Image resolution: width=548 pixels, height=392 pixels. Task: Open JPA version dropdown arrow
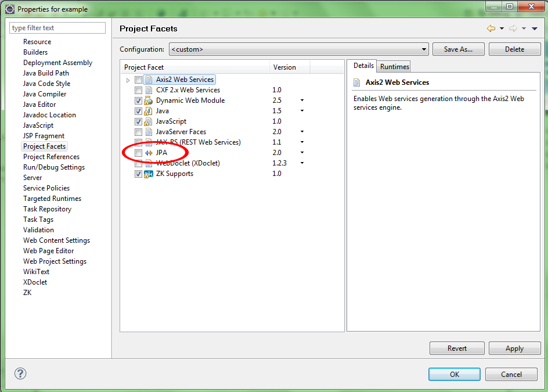pyautogui.click(x=302, y=153)
